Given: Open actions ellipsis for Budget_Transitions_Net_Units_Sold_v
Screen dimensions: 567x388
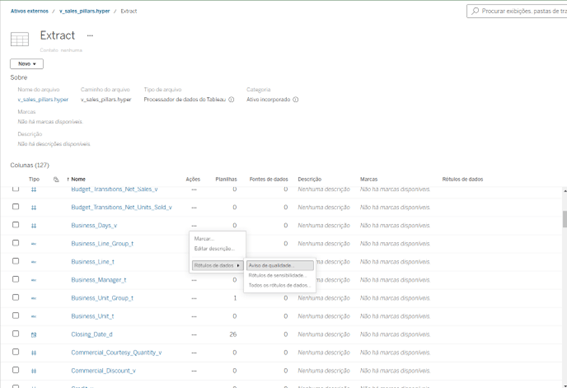Looking at the screenshot, I should [194, 208].
